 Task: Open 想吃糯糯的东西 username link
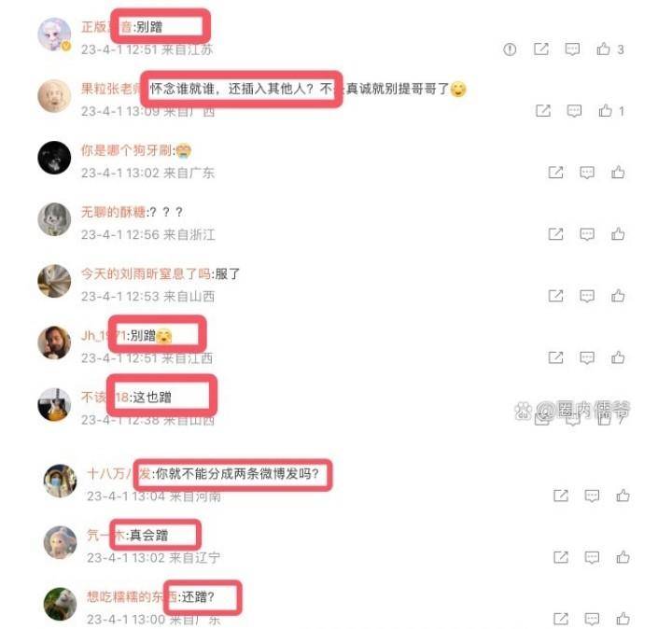pos(132,596)
